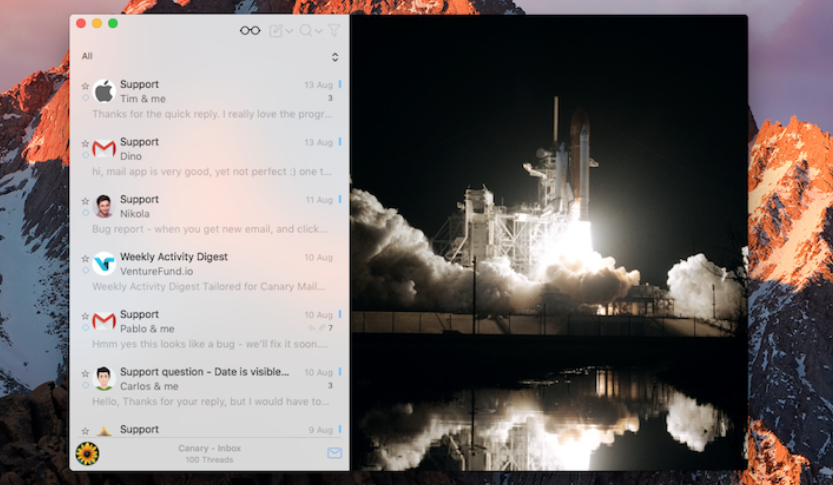Image resolution: width=833 pixels, height=485 pixels.
Task: Toggle read circle on Tim & me thread
Action: (x=86, y=98)
